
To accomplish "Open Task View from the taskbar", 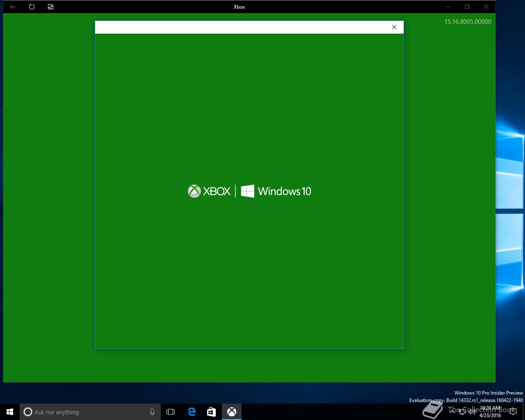I will 171,412.
